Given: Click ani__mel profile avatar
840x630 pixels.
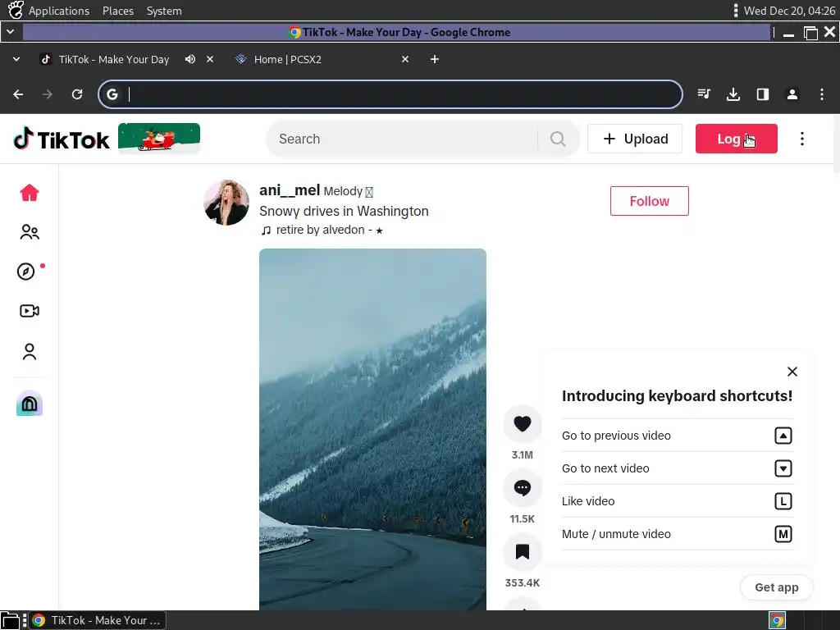Looking at the screenshot, I should coord(226,203).
